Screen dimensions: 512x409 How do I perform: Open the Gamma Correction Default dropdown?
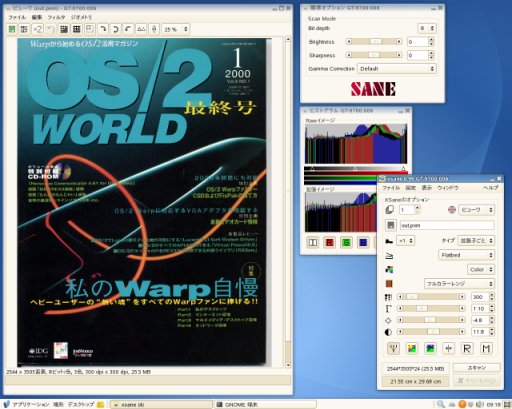[397, 69]
